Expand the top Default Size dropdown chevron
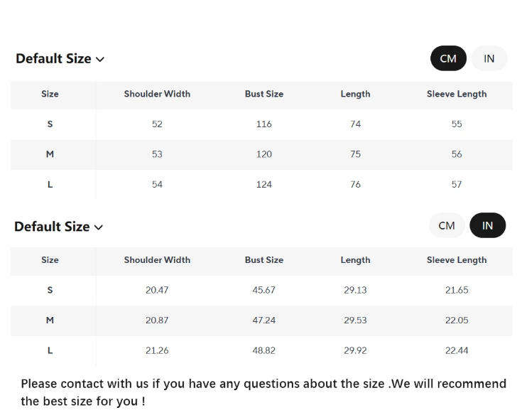 100,60
